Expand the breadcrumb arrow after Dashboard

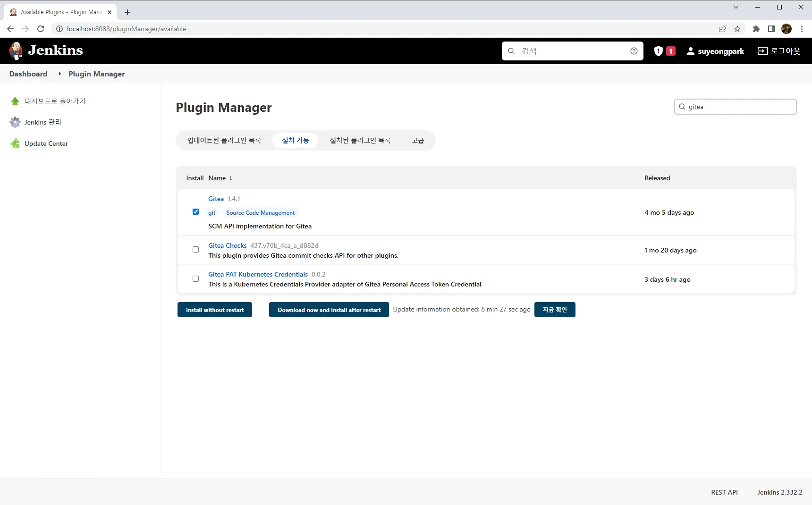(59, 74)
